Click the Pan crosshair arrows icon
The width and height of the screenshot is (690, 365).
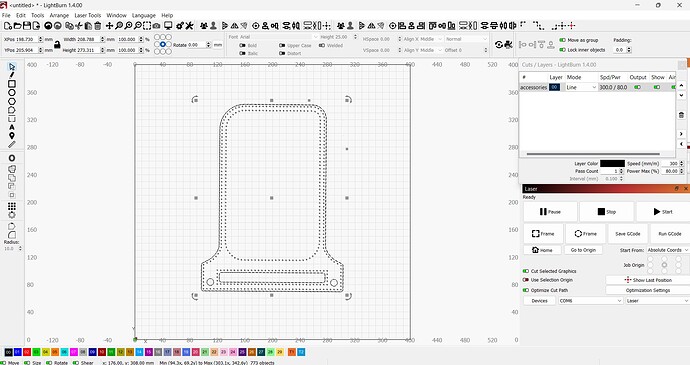point(109,26)
